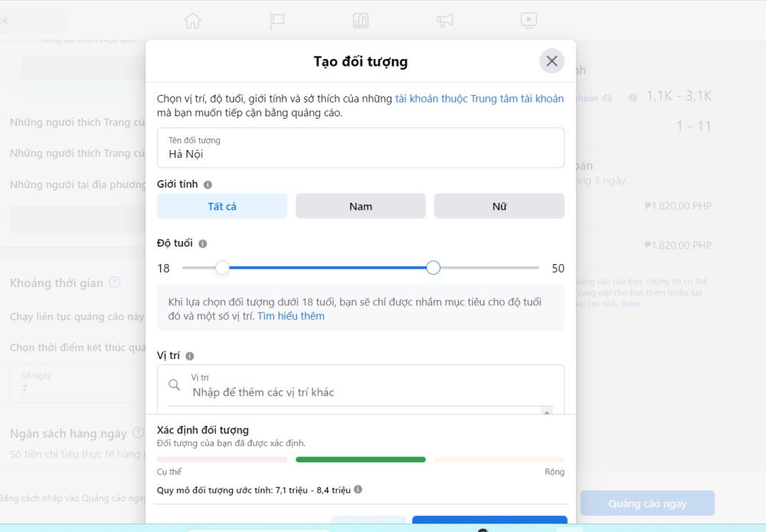Click the info icon beside Độ tuổi

click(x=203, y=243)
